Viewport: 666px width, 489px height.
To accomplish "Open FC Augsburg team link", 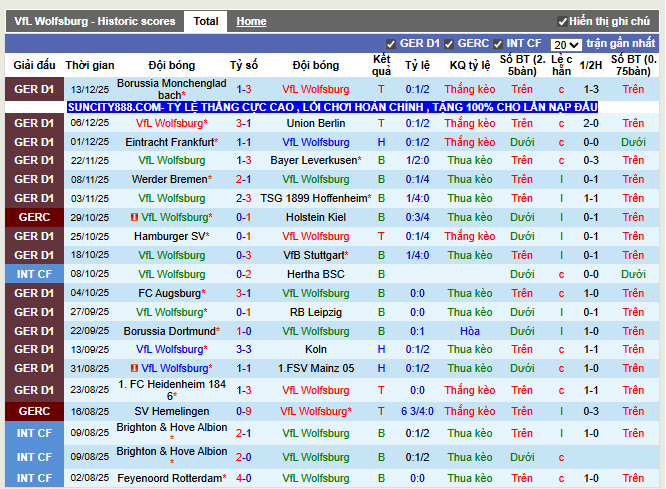I will pos(170,293).
